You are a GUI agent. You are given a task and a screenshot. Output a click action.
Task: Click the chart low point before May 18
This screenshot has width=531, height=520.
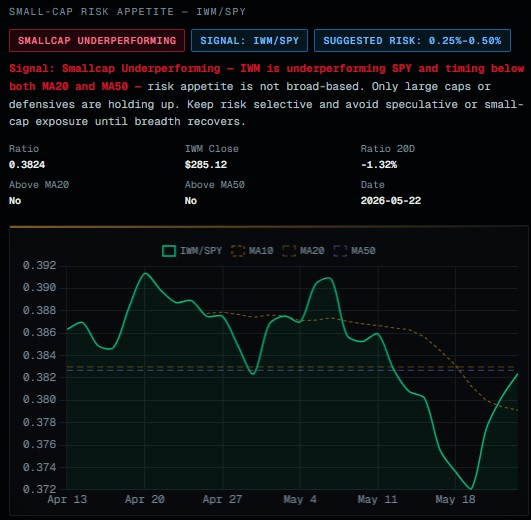471,489
